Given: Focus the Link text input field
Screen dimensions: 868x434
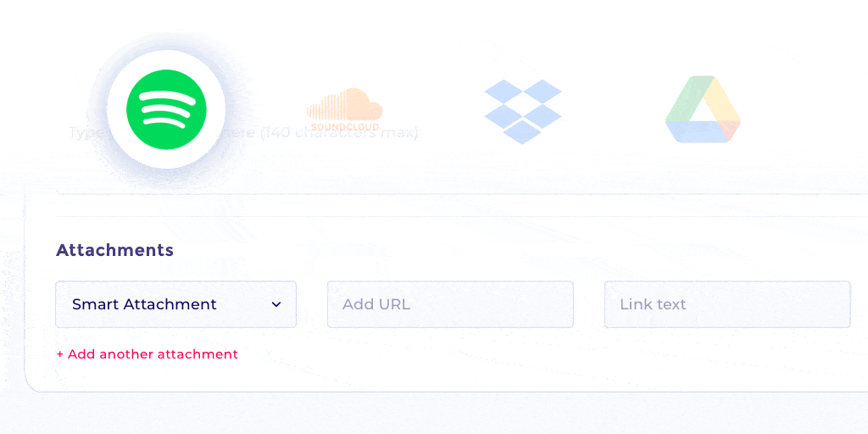Looking at the screenshot, I should click(727, 304).
